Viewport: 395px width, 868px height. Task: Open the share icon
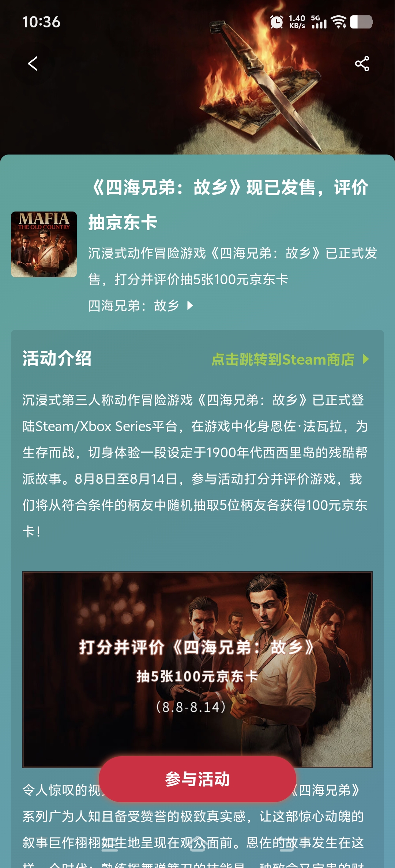(x=362, y=64)
